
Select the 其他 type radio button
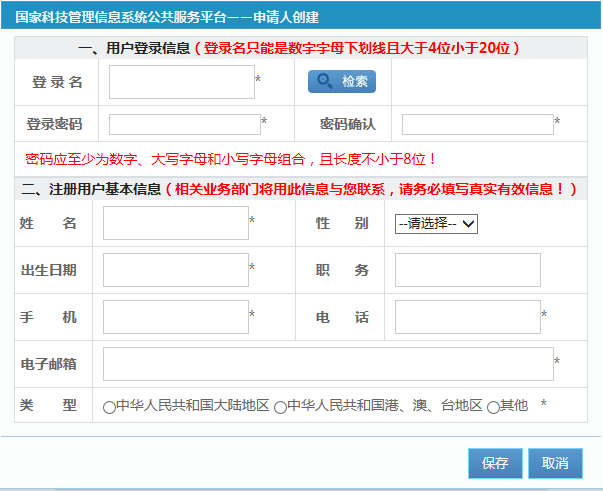(x=493, y=407)
